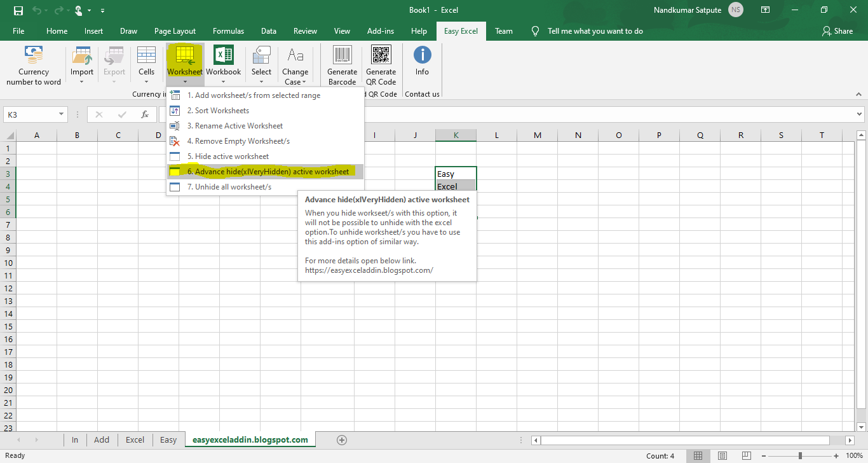Click the zoom out minus button
This screenshot has height=463, width=868.
pos(764,455)
